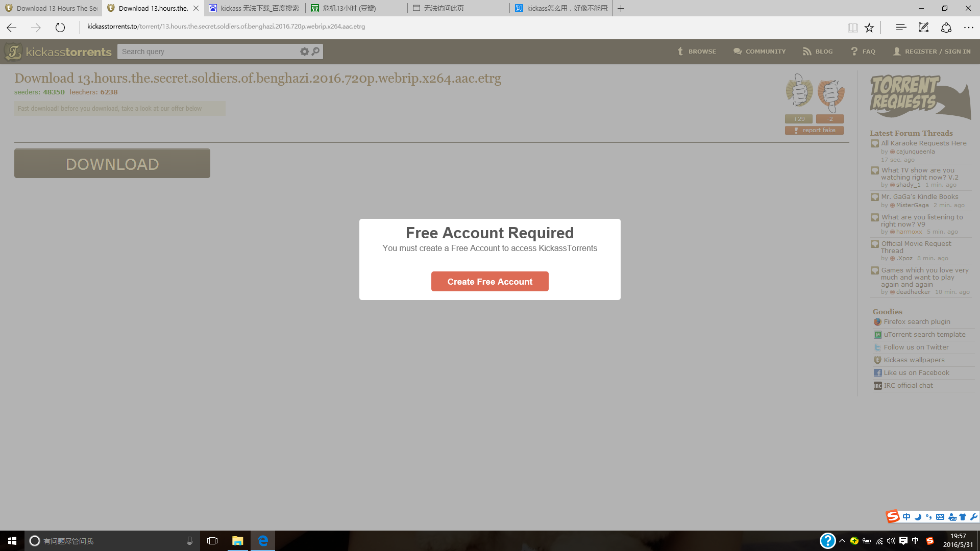Toggle the Windows IME language indicator

click(915, 541)
